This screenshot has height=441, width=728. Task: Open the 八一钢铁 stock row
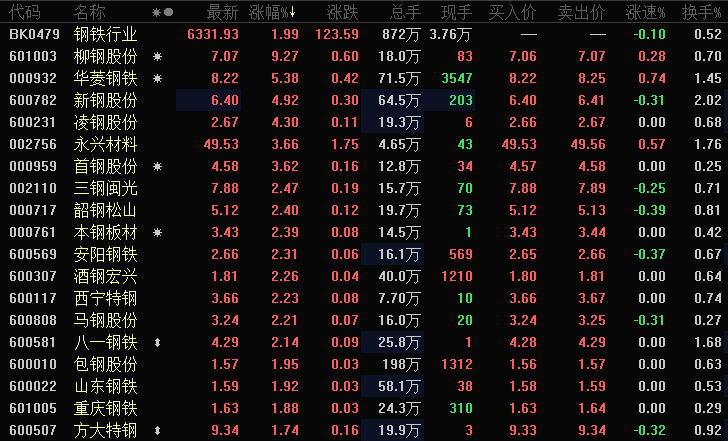pyautogui.click(x=364, y=343)
